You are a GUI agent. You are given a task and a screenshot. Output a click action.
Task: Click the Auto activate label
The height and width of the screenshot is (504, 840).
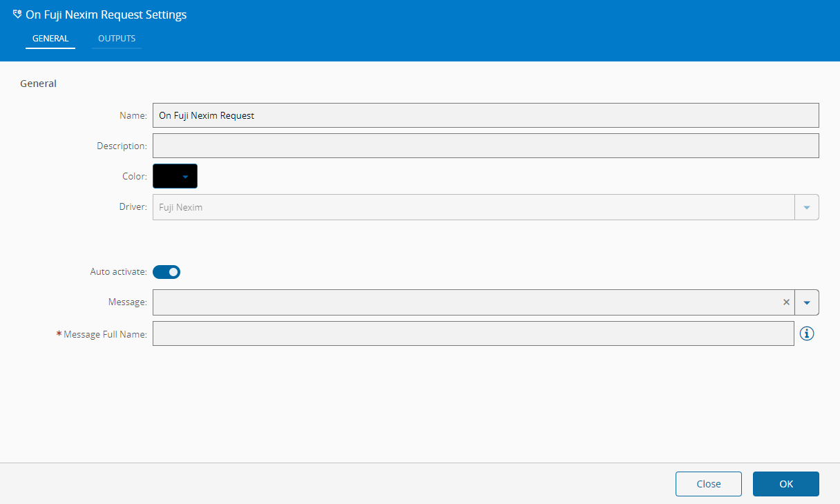pyautogui.click(x=118, y=272)
